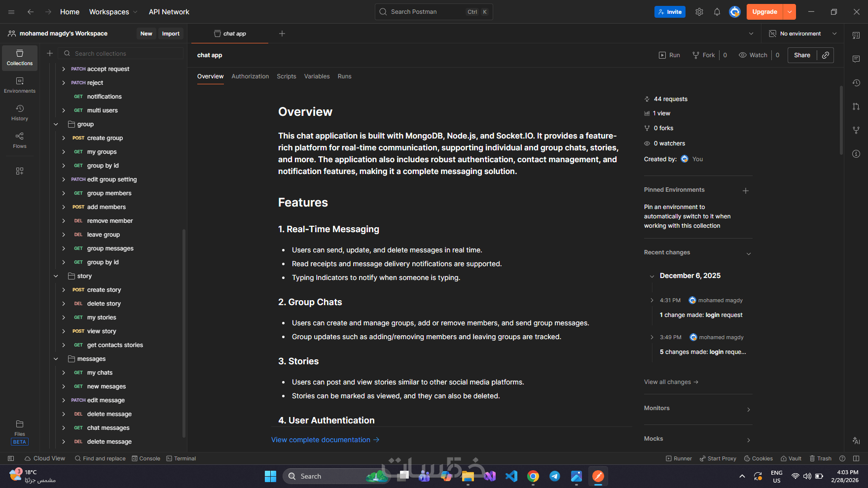868x488 pixels.
Task: Open the comments icon in right sidebar
Action: (856, 59)
